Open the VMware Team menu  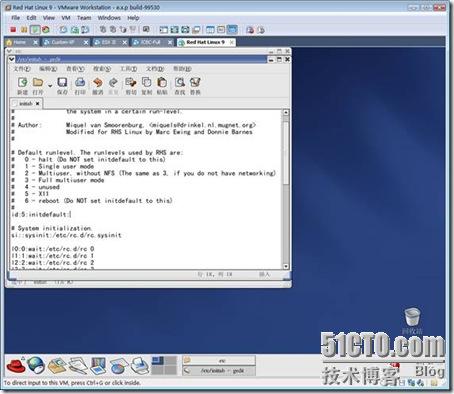pyautogui.click(x=84, y=18)
